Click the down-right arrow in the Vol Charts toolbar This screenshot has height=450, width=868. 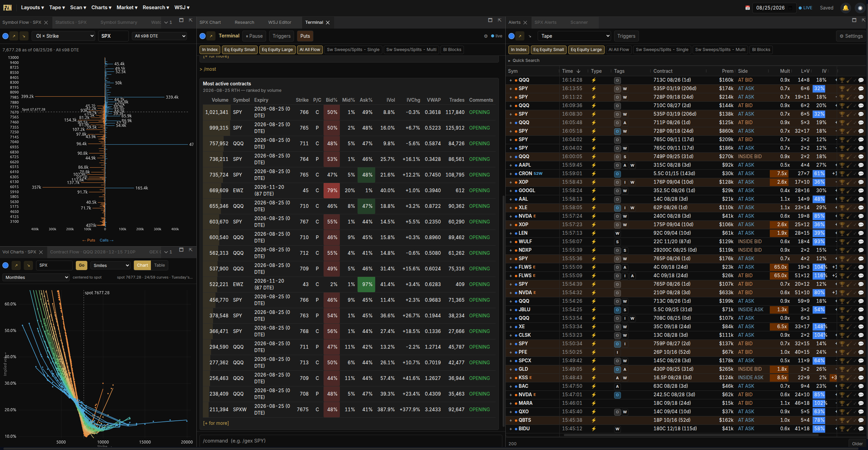[x=29, y=265]
